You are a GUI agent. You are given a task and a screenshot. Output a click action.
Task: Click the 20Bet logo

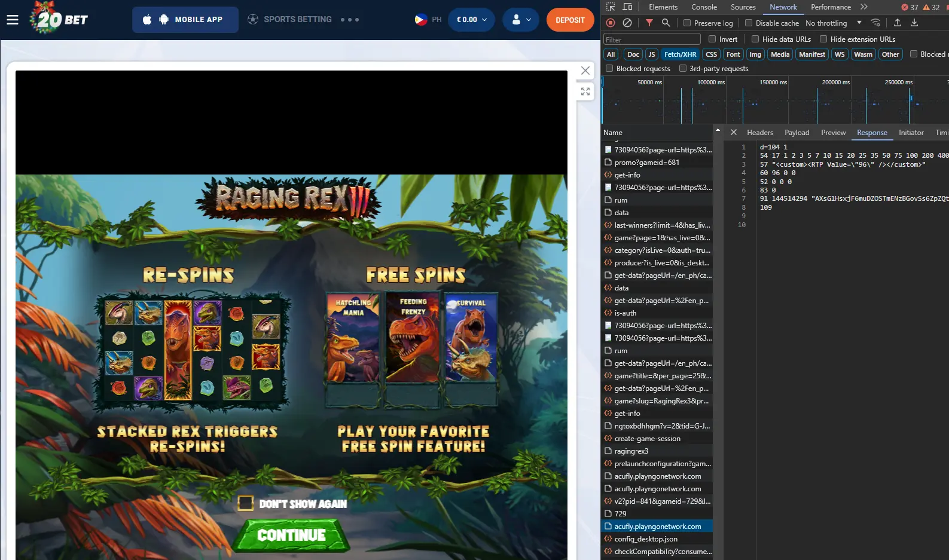pos(60,18)
